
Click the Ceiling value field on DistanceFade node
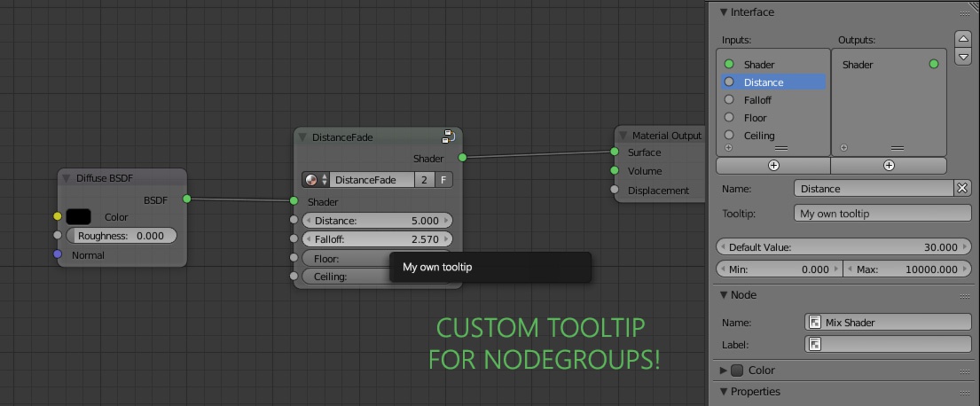coord(346,276)
